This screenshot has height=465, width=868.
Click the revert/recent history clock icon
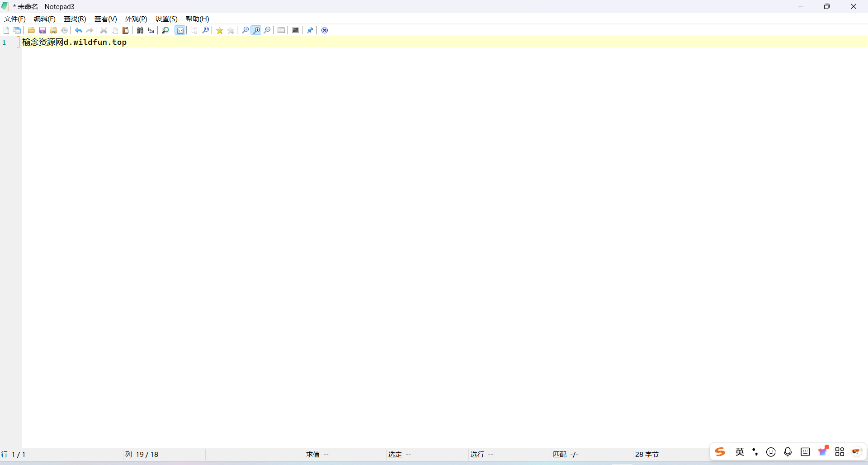(64, 30)
